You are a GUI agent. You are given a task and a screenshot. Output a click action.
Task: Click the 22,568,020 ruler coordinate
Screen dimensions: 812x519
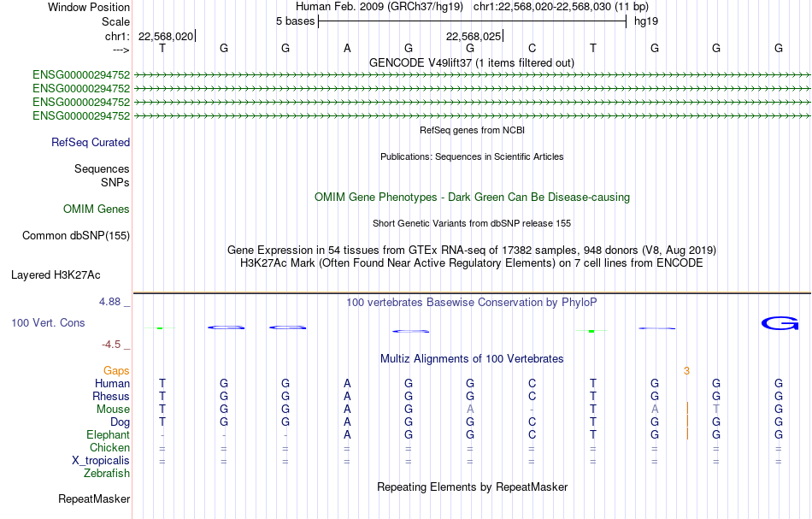(166, 36)
